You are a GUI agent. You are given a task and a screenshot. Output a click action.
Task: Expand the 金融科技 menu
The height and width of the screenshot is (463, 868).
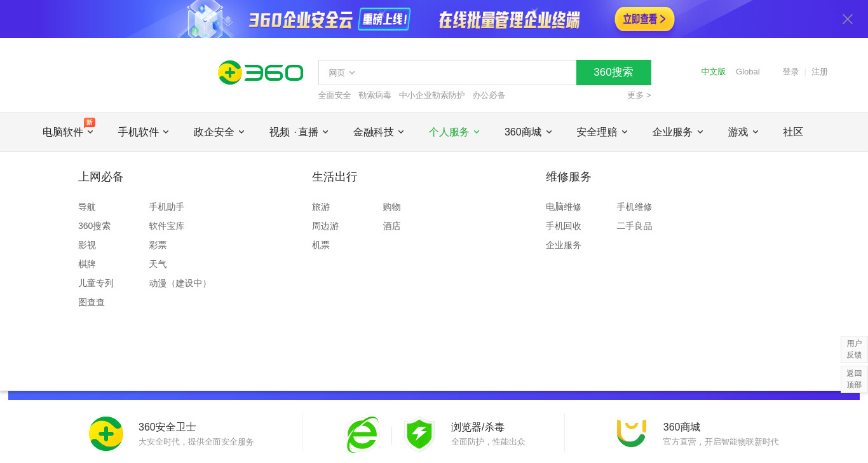378,132
